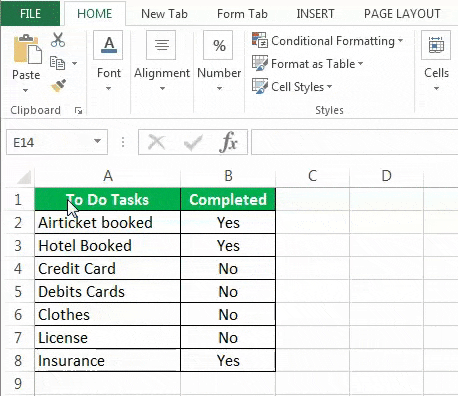
Task: Click the Format Painter brush icon
Action: (x=59, y=86)
